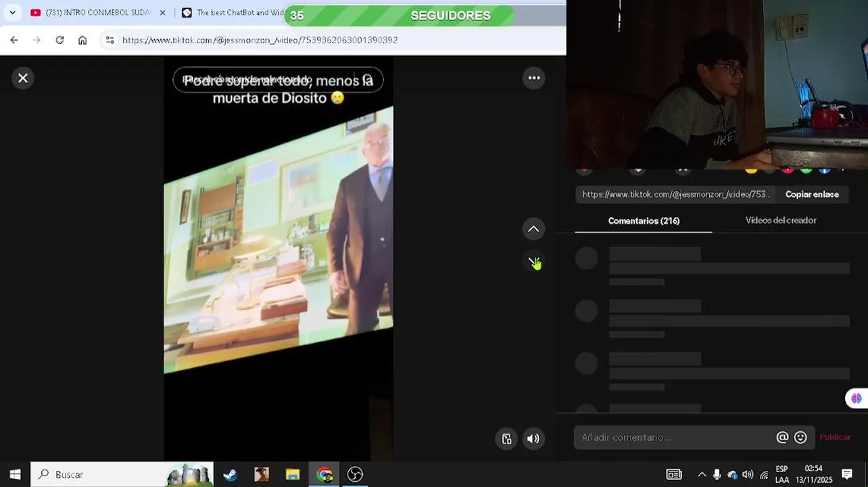
Task: Select the Comentarios (216) tab
Action: click(x=644, y=221)
